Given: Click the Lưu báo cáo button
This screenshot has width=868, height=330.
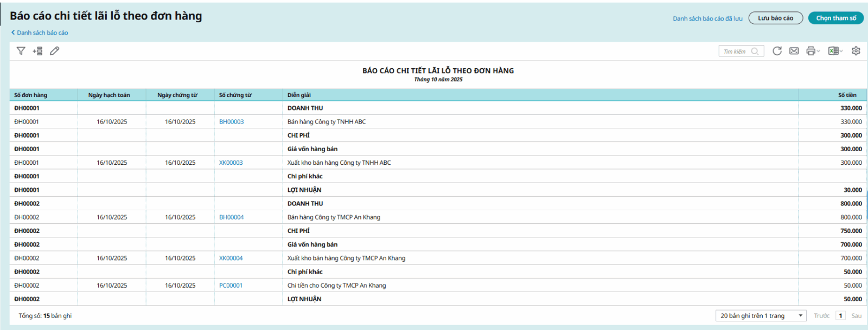Looking at the screenshot, I should point(776,18).
